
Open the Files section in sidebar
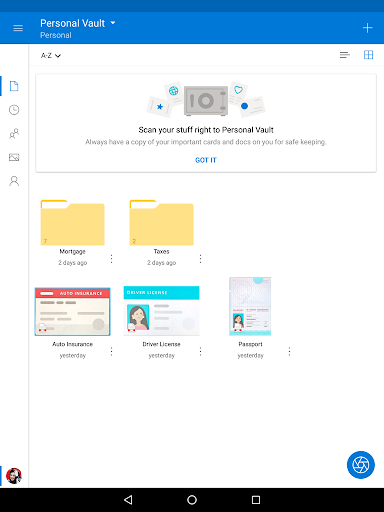click(x=14, y=86)
